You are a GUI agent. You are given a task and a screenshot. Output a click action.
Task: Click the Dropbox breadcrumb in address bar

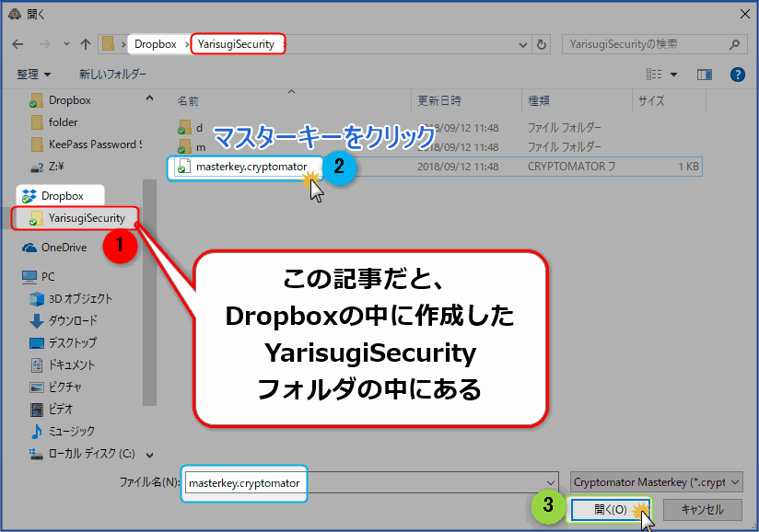[156, 44]
